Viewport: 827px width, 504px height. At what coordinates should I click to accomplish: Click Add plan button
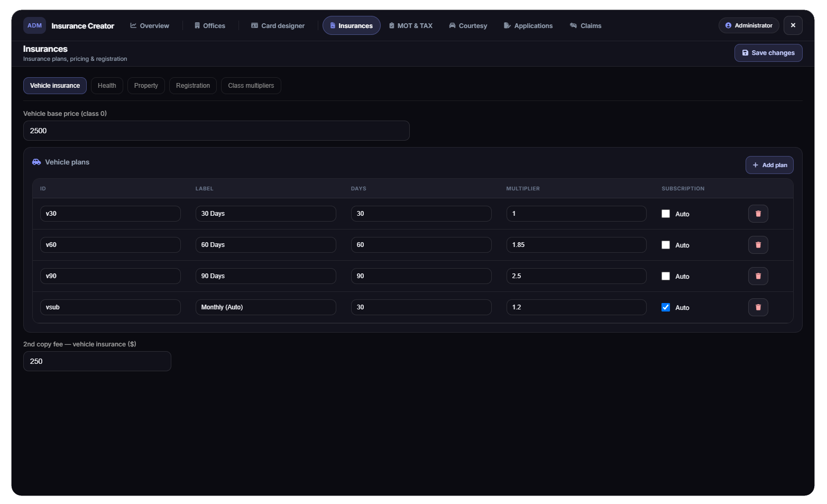(x=769, y=165)
